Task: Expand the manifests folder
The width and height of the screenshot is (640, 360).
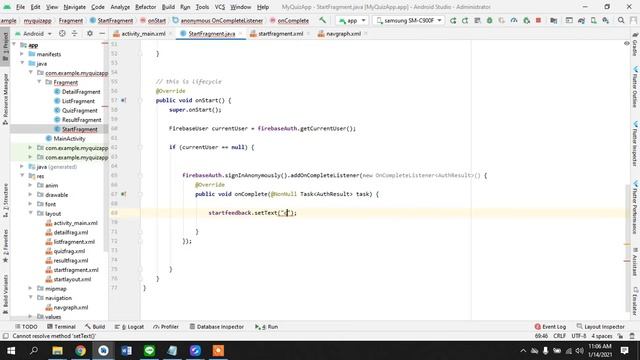Action: coord(22,54)
